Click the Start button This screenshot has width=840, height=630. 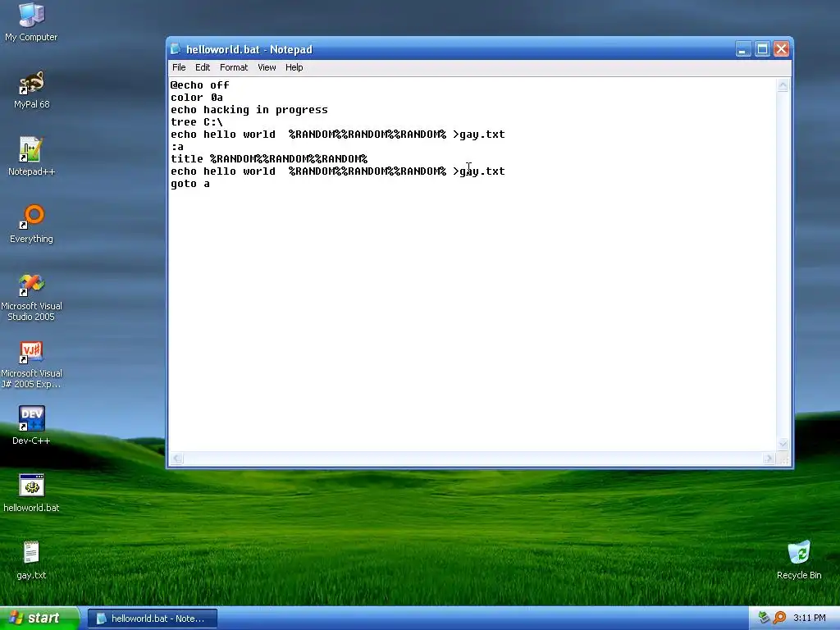click(39, 618)
